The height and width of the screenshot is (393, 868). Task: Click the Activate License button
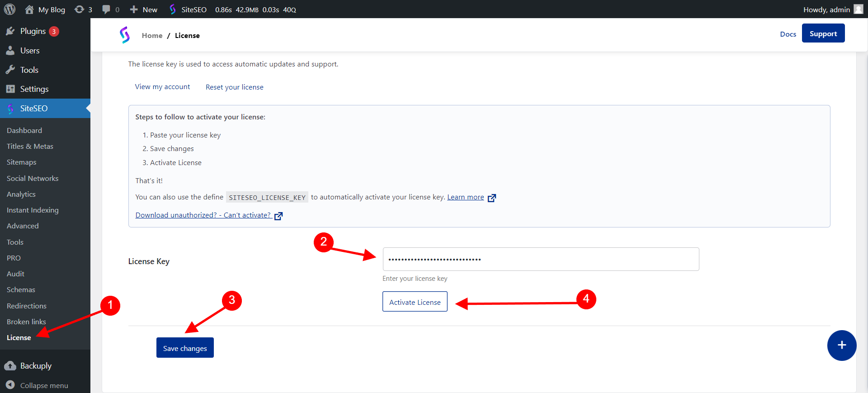(415, 302)
